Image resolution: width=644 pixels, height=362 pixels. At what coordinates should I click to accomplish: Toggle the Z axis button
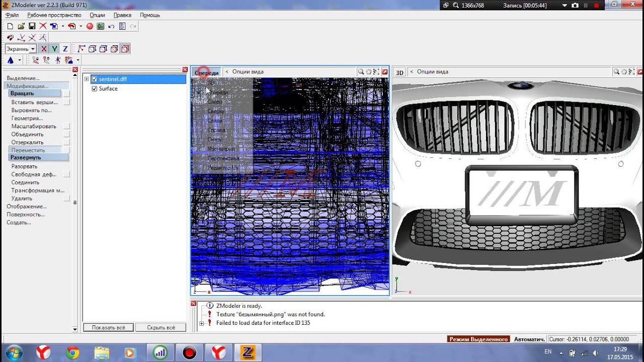coord(65,49)
